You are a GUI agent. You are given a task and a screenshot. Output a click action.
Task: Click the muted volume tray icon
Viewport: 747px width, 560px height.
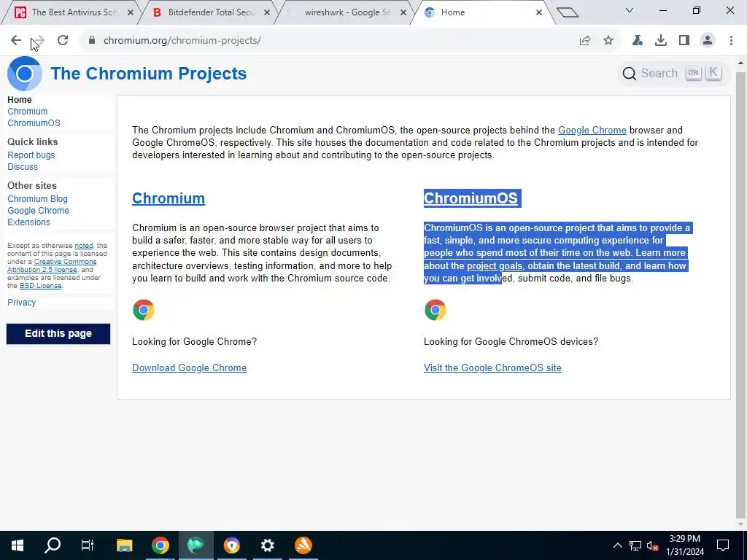(x=652, y=545)
